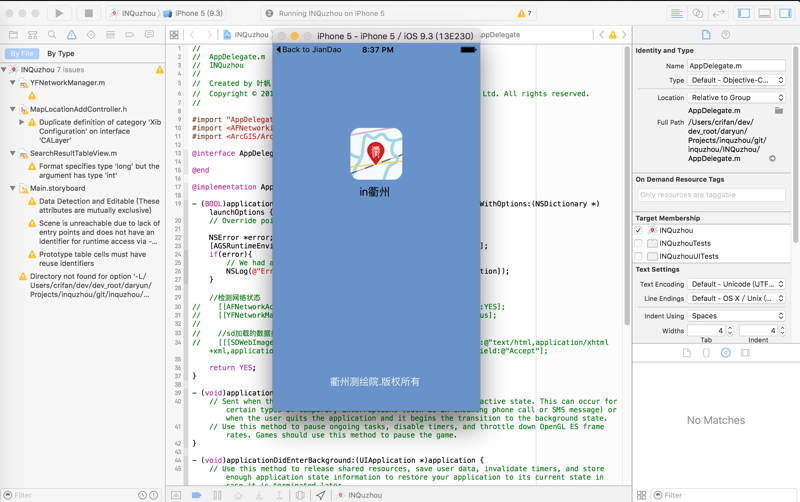Open the Find navigator (magnifier icon)
This screenshot has height=502, width=800.
tap(52, 35)
